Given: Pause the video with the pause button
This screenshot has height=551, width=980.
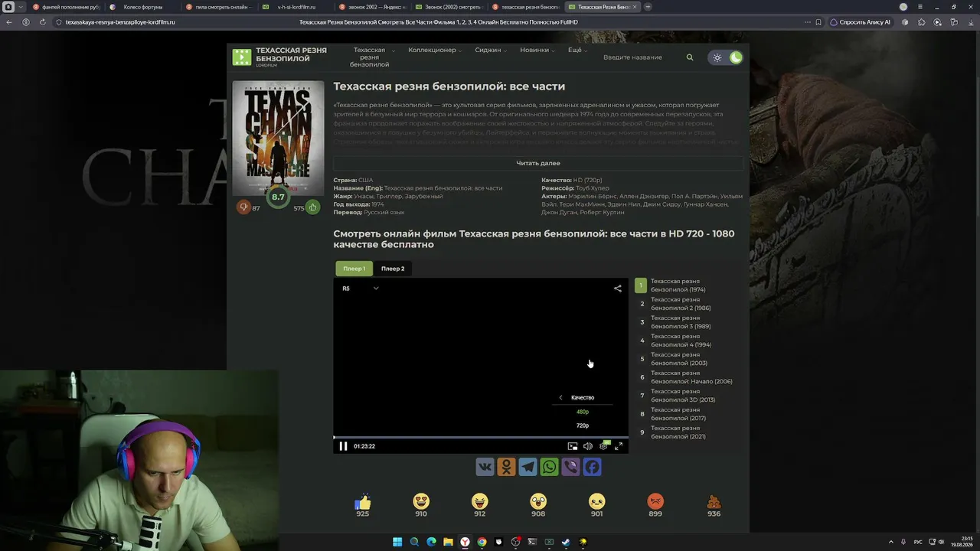Looking at the screenshot, I should point(343,446).
